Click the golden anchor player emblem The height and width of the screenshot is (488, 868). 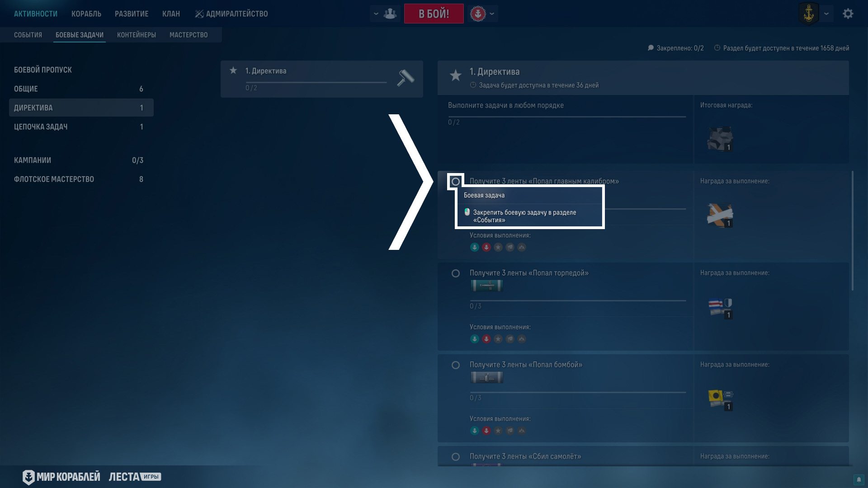(808, 14)
